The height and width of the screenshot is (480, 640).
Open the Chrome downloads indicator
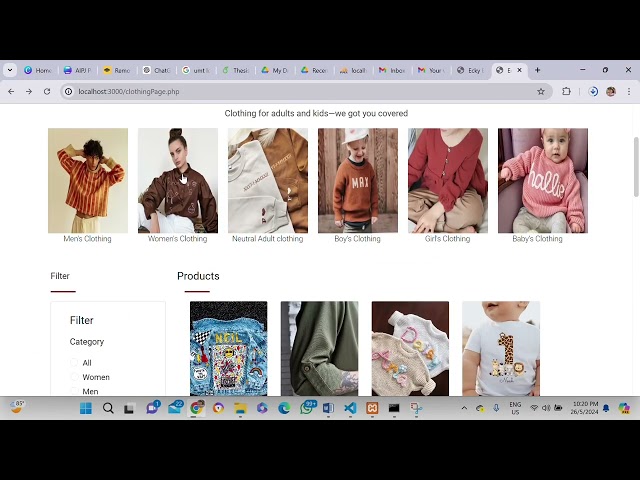click(x=593, y=91)
